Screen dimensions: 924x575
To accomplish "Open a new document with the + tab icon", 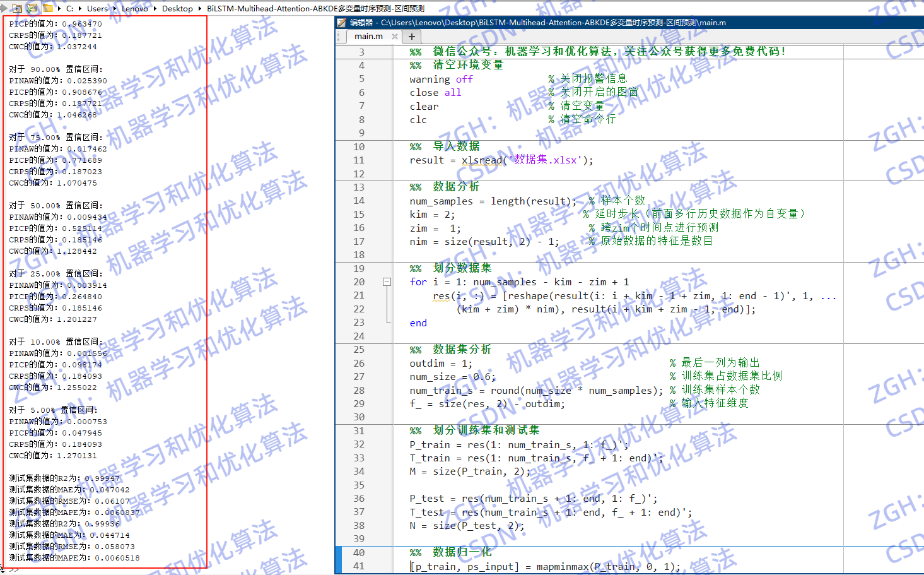I will (x=411, y=36).
